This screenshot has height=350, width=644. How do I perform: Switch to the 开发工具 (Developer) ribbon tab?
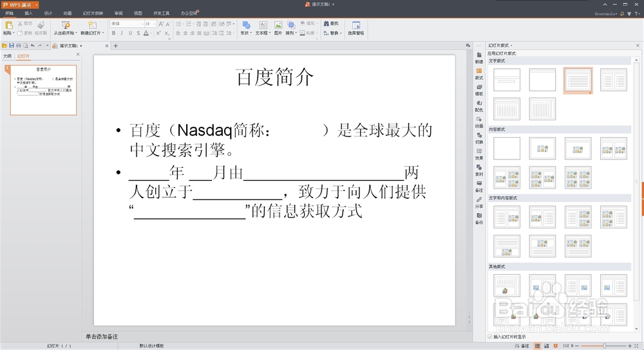tap(162, 14)
